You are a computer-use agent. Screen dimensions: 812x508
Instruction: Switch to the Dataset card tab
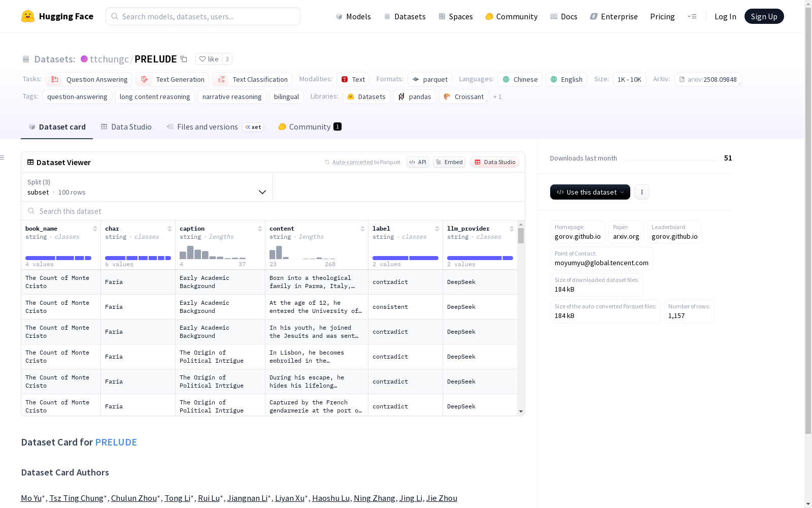57,127
